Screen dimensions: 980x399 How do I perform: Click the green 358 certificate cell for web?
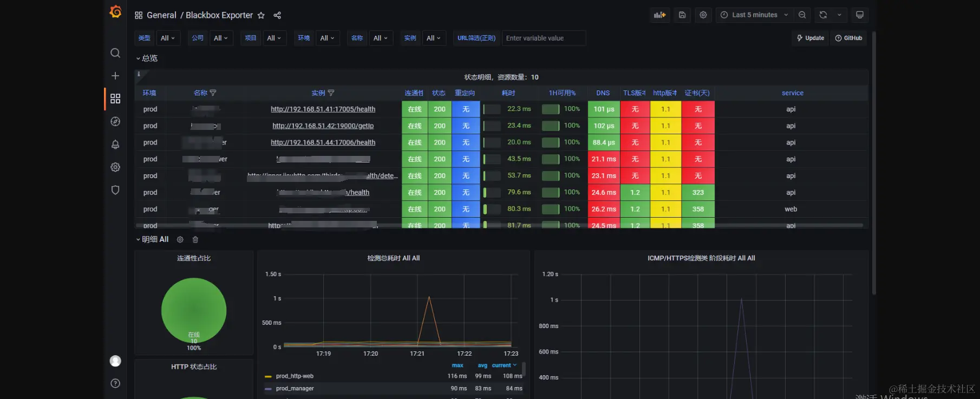pos(698,209)
